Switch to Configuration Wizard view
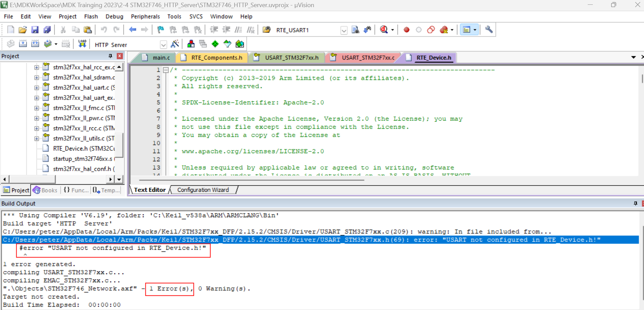Screen dimensions: 644x310 tap(203, 190)
